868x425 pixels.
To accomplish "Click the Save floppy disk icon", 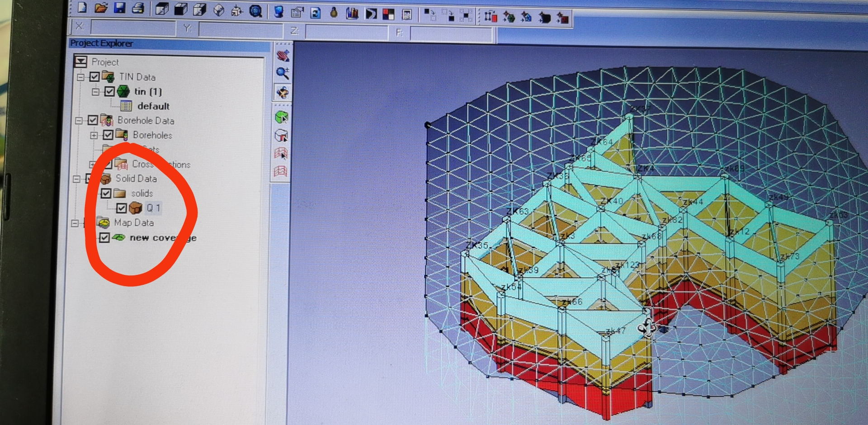I will pos(120,8).
